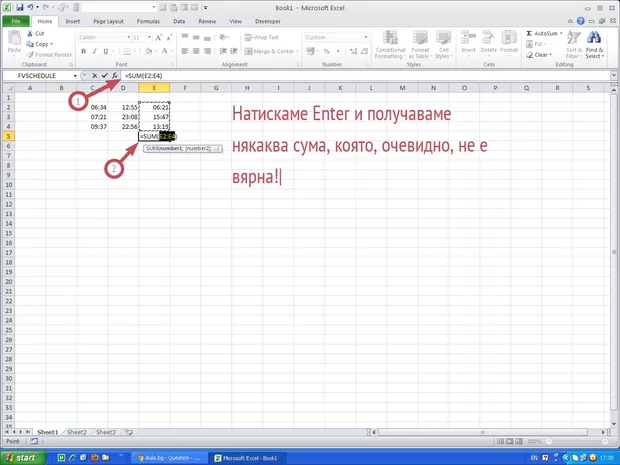Expand Merge & Center options
Viewport: 620px width, 465px height.
297,51
